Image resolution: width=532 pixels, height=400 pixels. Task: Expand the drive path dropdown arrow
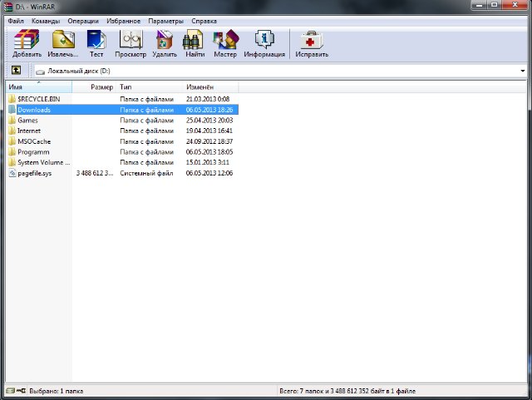(523, 71)
